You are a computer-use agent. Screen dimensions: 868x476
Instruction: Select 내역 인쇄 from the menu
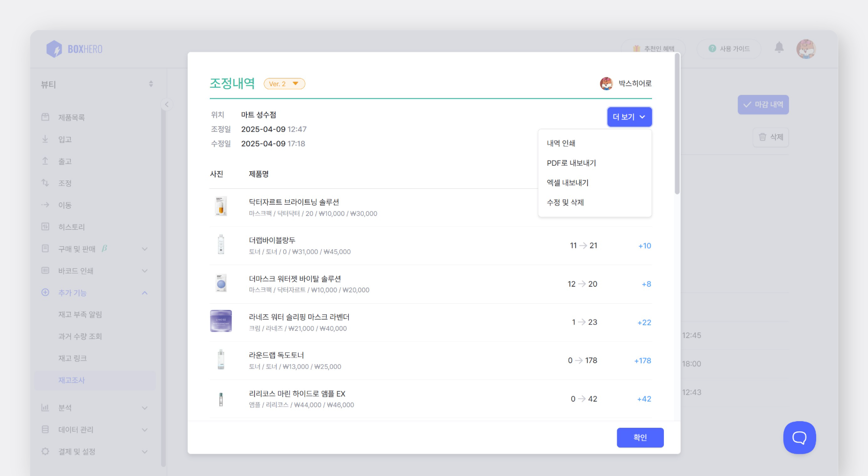595,143
